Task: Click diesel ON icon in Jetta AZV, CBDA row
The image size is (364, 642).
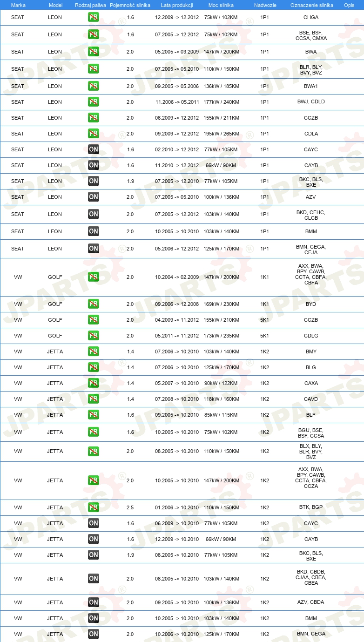Action: 94,602
